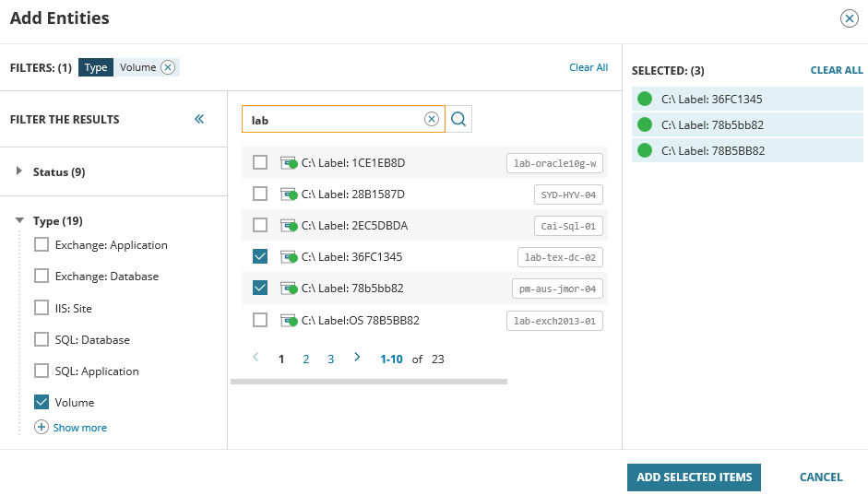Collapse the Type (19) filter group
The width and height of the screenshot is (868, 495).
pyautogui.click(x=21, y=221)
